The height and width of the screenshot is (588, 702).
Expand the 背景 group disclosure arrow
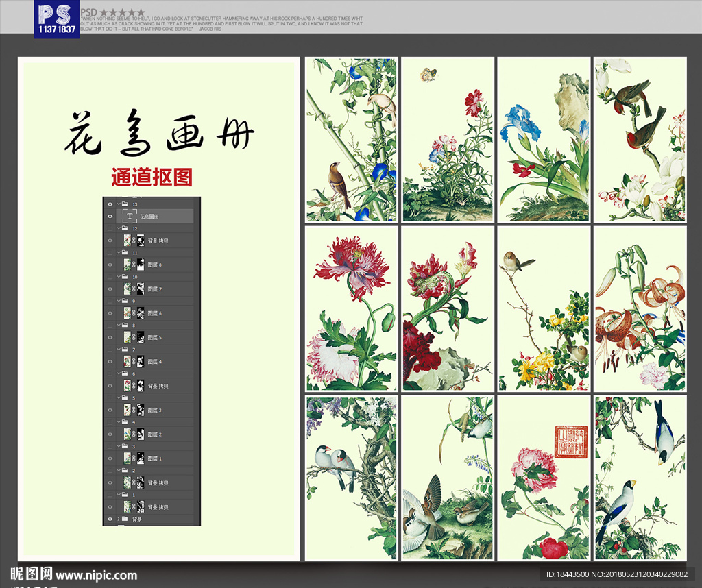118,518
